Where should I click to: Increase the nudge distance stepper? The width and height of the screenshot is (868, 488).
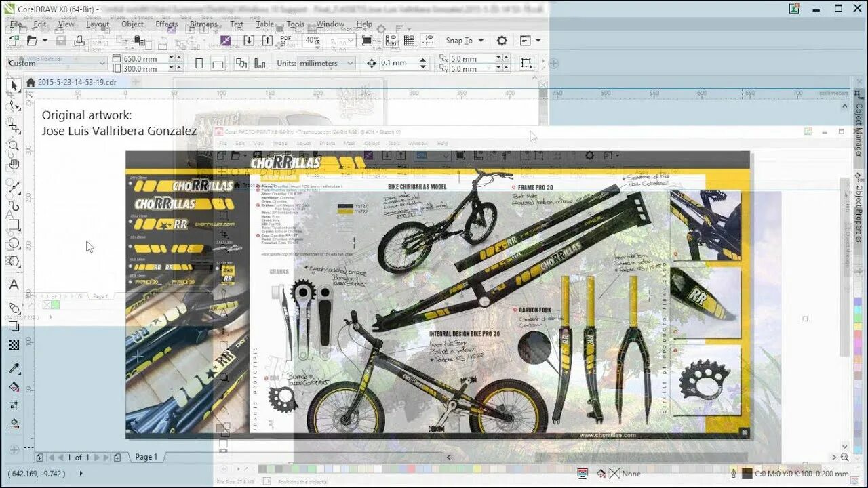coord(424,60)
